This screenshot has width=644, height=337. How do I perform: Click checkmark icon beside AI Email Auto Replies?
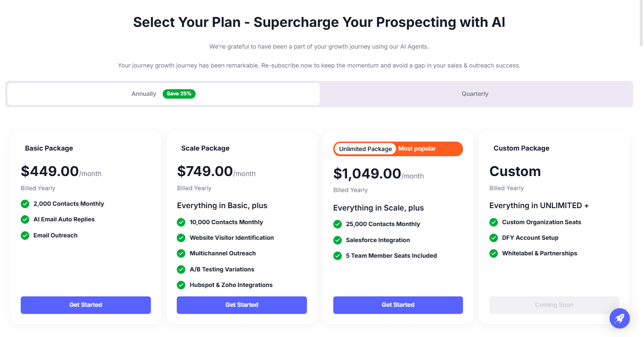(x=25, y=219)
